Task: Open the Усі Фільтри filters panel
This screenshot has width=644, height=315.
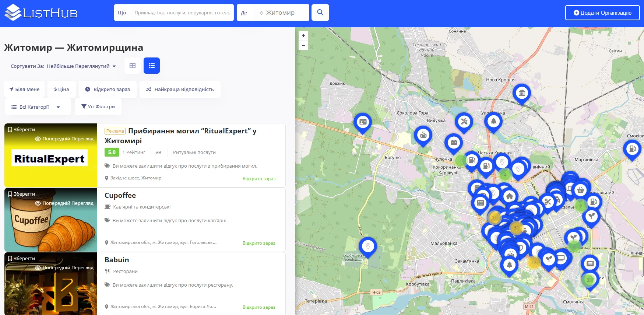Action: pyautogui.click(x=98, y=107)
